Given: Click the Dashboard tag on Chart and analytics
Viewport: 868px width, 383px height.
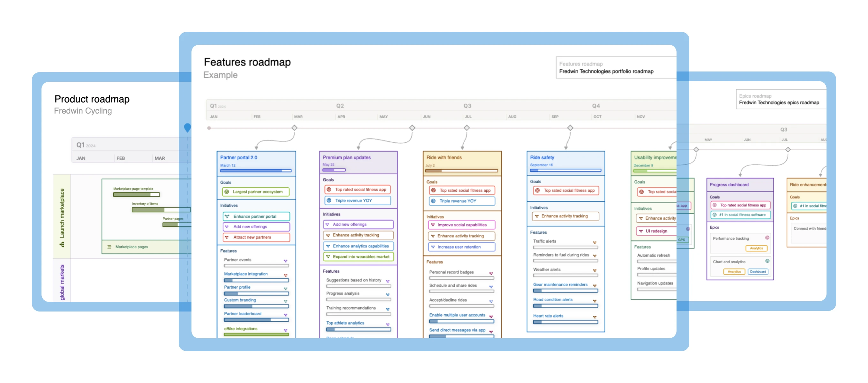Looking at the screenshot, I should tap(758, 271).
